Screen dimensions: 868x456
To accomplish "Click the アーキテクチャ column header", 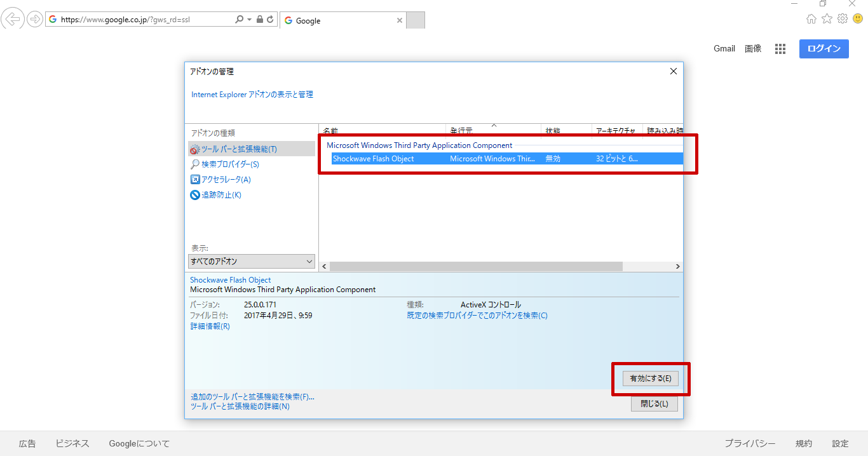I will [617, 130].
